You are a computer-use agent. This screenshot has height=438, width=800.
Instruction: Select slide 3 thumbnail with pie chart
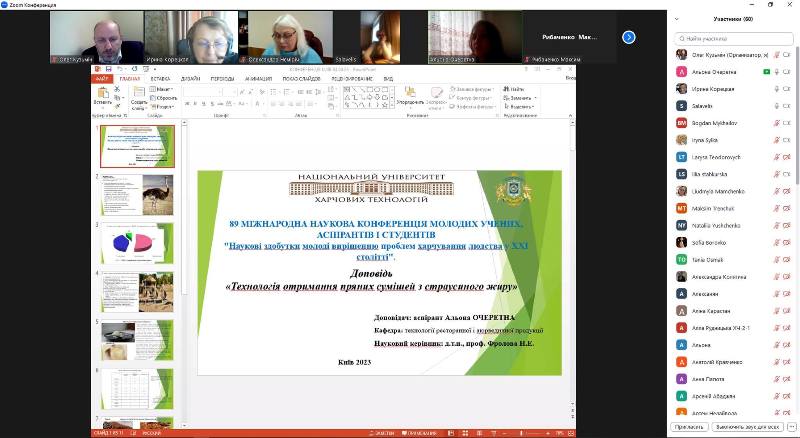[137, 244]
